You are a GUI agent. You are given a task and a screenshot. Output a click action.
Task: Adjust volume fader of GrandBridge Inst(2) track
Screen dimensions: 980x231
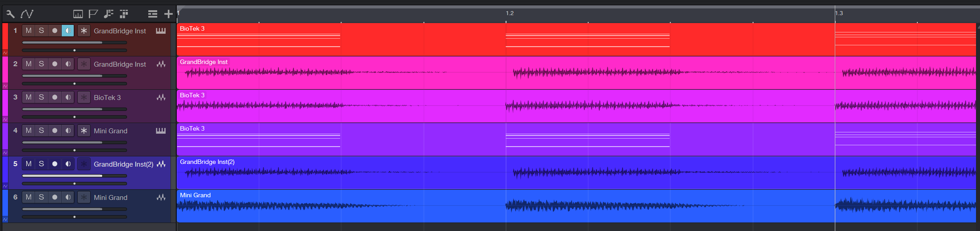[x=75, y=176]
